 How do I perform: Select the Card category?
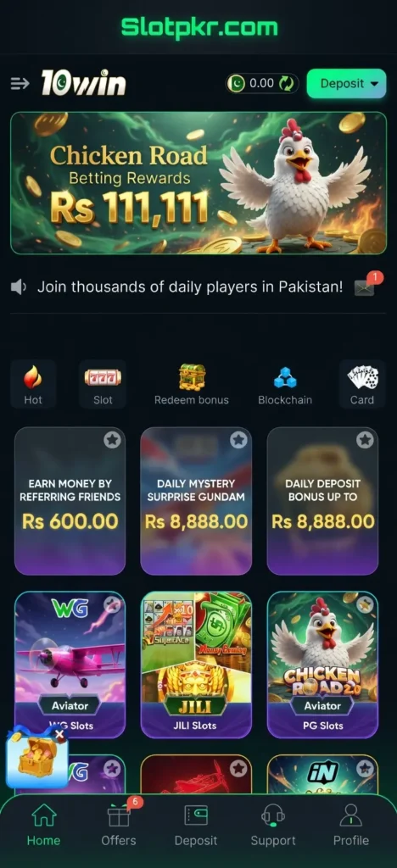click(362, 384)
